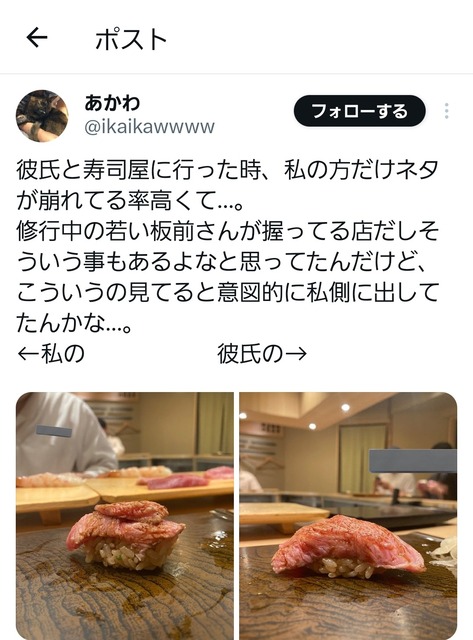473x640 pixels.
Task: Tap the 彼氏の→ caption text
Action: click(262, 353)
